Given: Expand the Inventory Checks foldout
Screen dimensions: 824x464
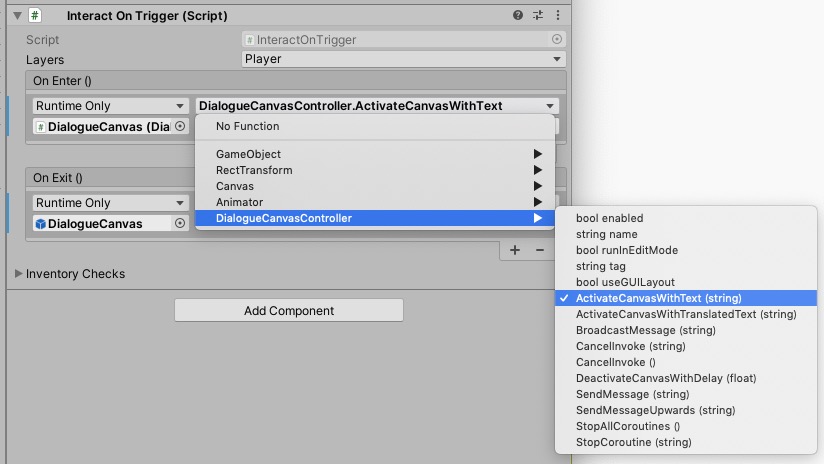Looking at the screenshot, I should 18,274.
